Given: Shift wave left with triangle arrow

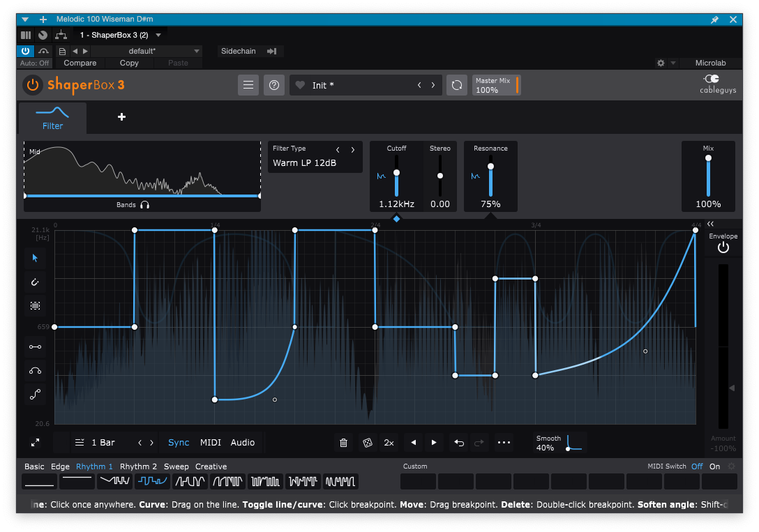Looking at the screenshot, I should [414, 443].
